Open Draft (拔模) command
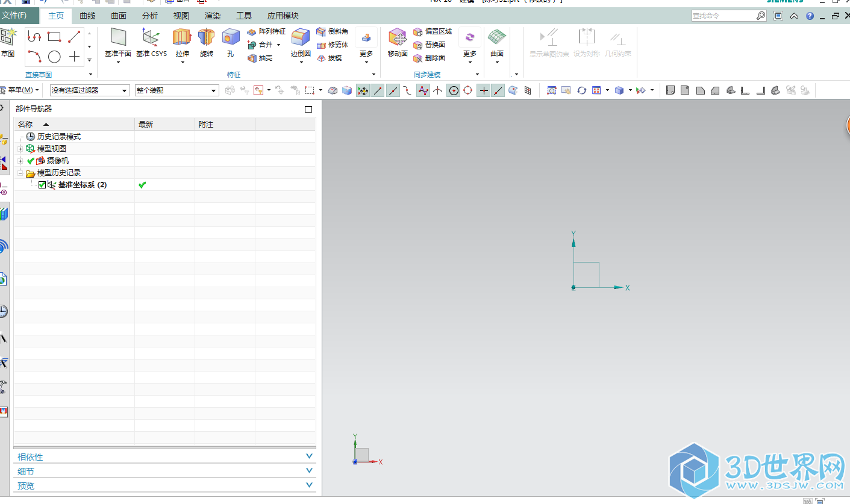Image resolution: width=850 pixels, height=504 pixels. [329, 58]
